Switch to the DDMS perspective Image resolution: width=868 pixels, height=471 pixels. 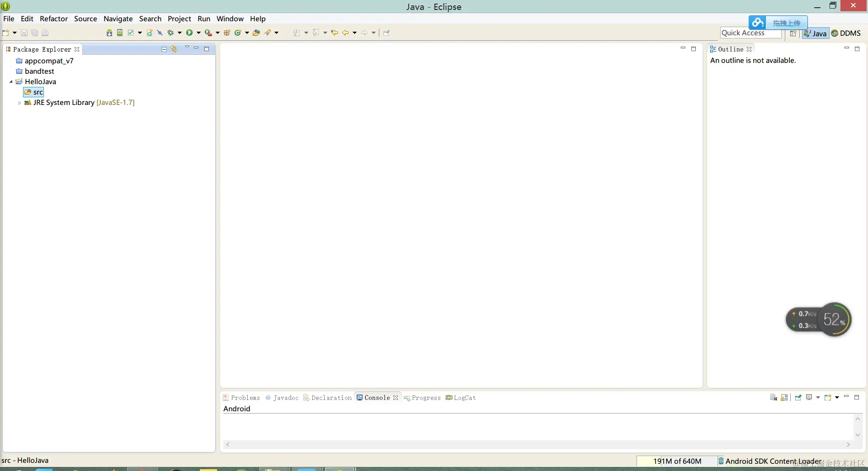click(846, 33)
